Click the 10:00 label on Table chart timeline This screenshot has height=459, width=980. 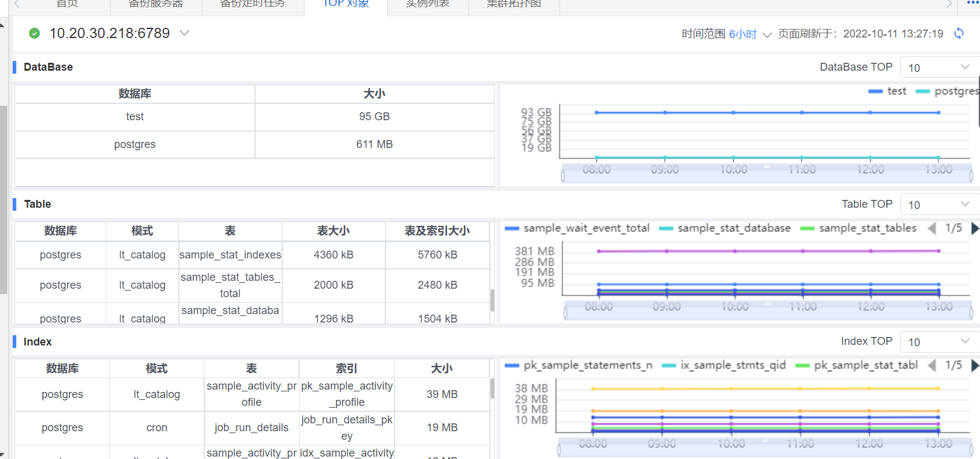tap(735, 307)
